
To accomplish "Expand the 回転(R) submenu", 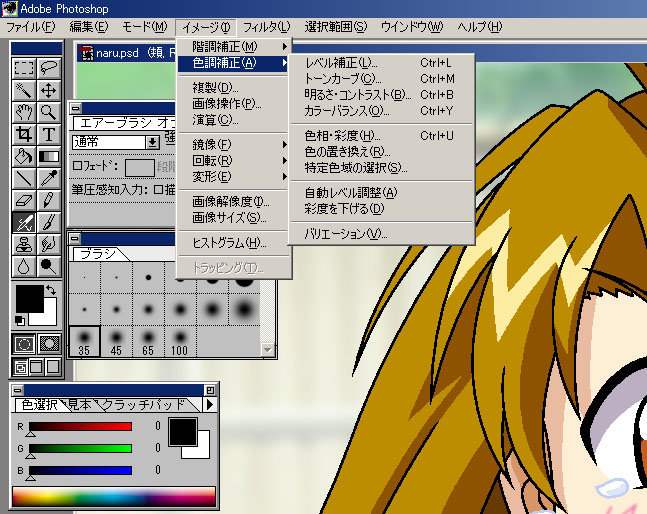I will click(235, 160).
